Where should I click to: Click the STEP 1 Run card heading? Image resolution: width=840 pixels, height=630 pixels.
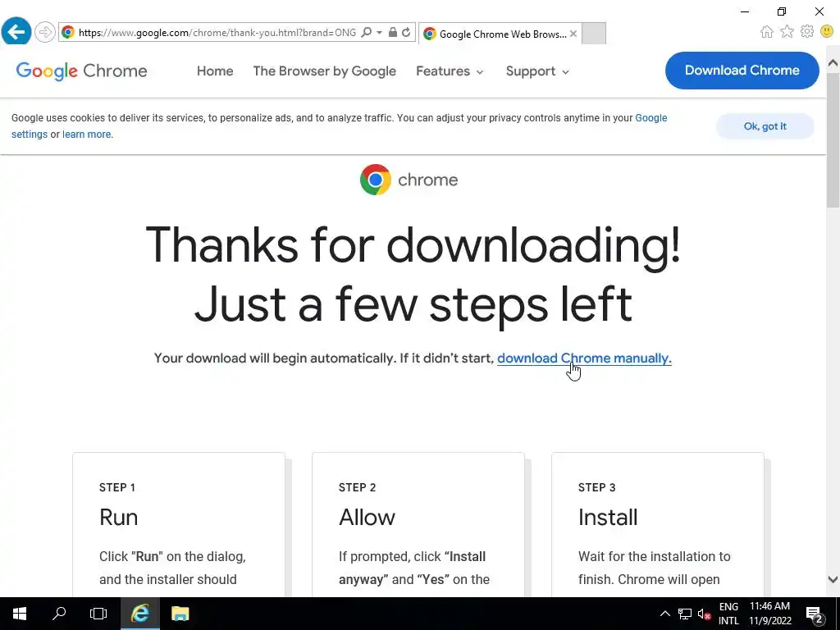pyautogui.click(x=118, y=518)
